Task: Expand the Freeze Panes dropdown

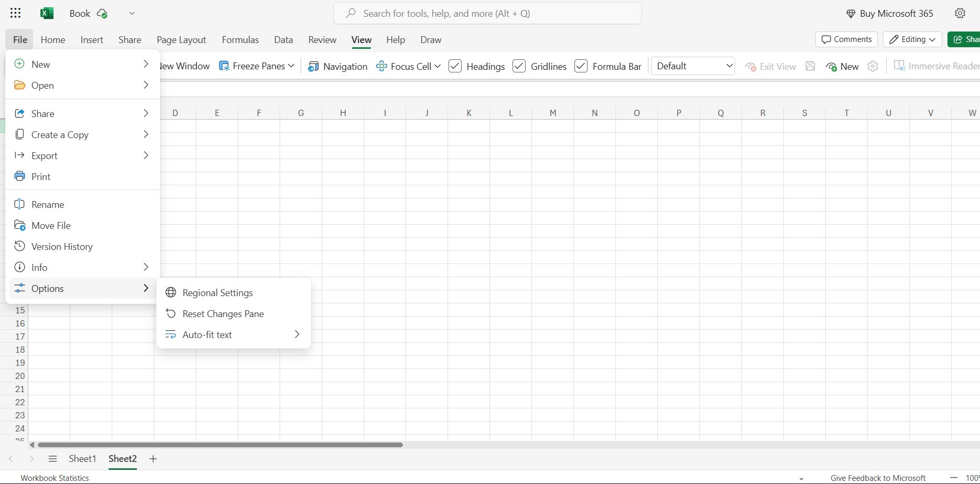Action: (292, 66)
